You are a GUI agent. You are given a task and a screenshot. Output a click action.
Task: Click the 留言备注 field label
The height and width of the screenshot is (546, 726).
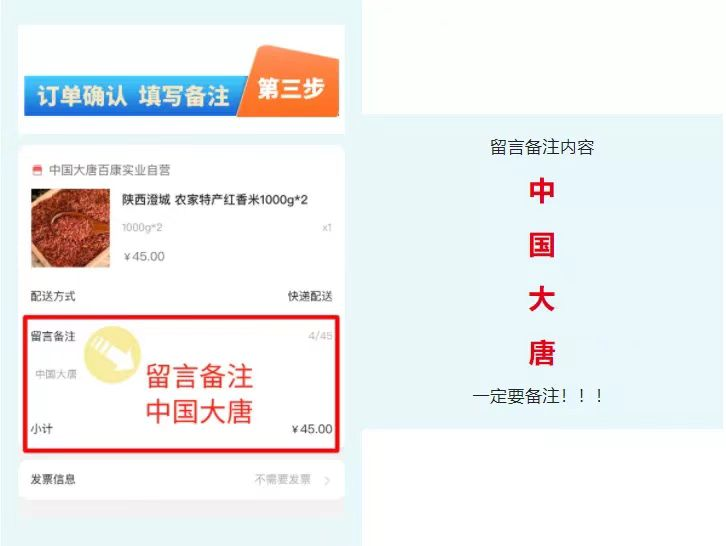[53, 336]
